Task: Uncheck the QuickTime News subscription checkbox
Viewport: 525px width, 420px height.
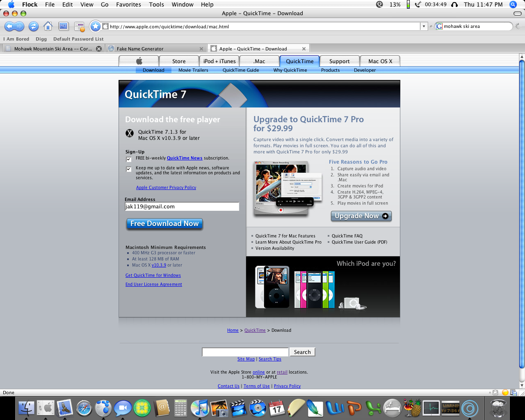Action: [x=129, y=159]
